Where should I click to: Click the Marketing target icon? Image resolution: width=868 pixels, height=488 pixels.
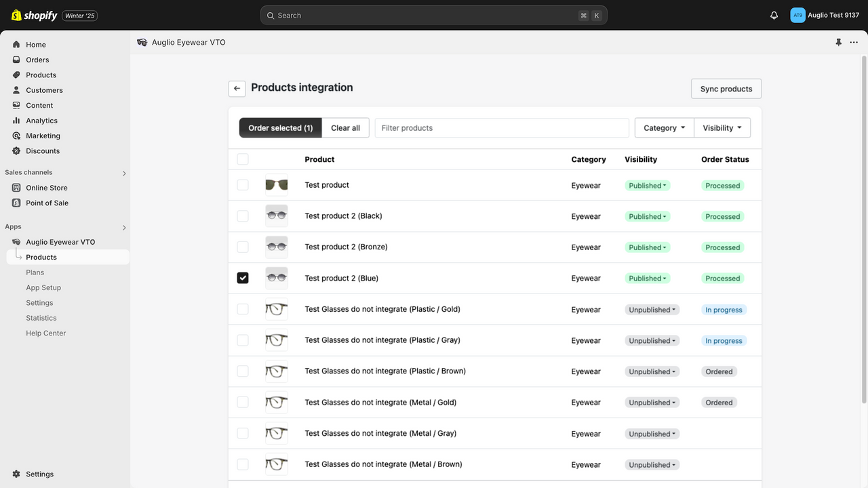pyautogui.click(x=16, y=136)
